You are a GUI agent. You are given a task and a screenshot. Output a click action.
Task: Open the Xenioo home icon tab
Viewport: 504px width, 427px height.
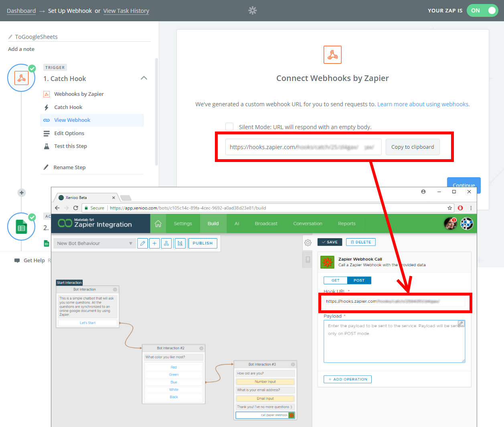158,224
